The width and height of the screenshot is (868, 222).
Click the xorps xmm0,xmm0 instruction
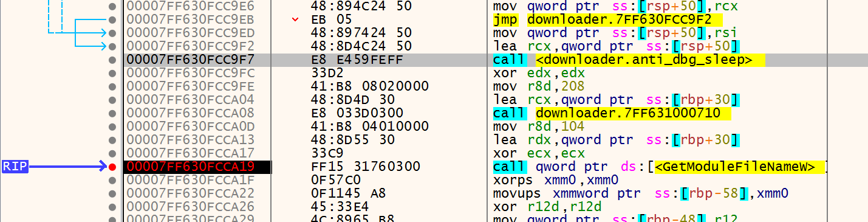click(556, 179)
